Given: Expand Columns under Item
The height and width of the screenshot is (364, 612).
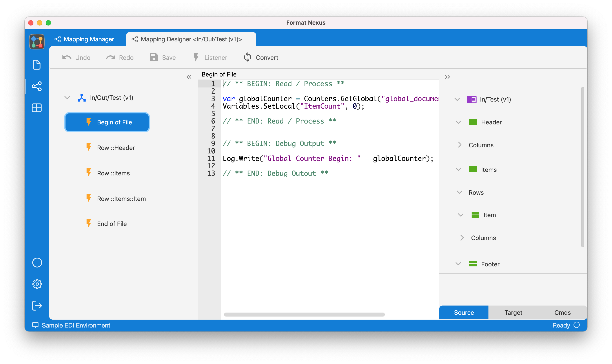Looking at the screenshot, I should click(462, 238).
